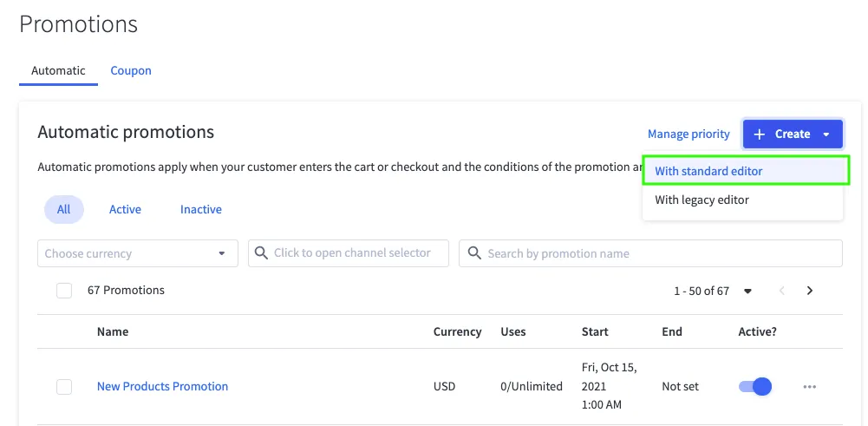Click the 0/Unlimited uses cell
868x426 pixels.
(532, 387)
